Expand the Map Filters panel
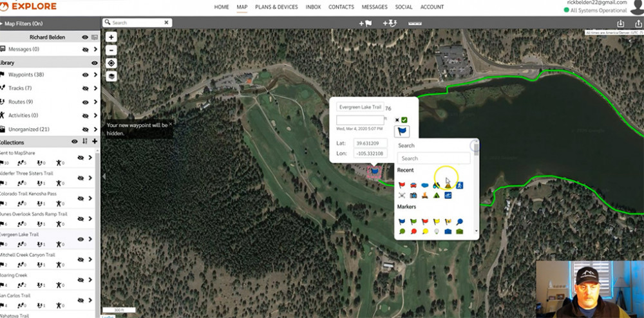Image resolution: width=644 pixels, height=318 pixels. (x=21, y=24)
